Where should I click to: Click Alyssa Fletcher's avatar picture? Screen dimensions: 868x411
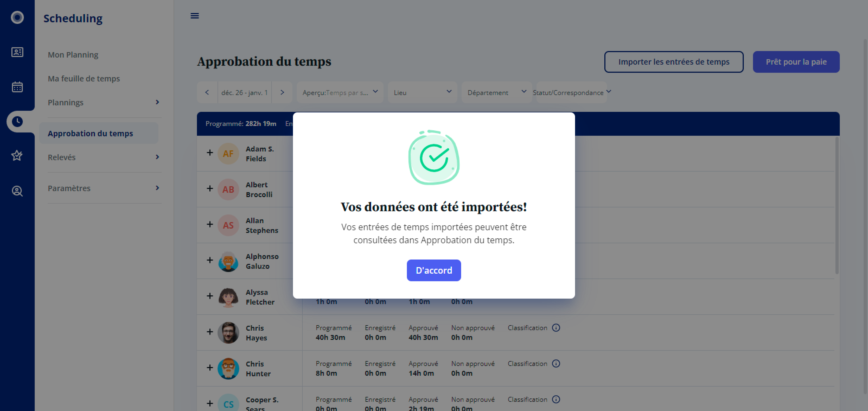pos(228,297)
